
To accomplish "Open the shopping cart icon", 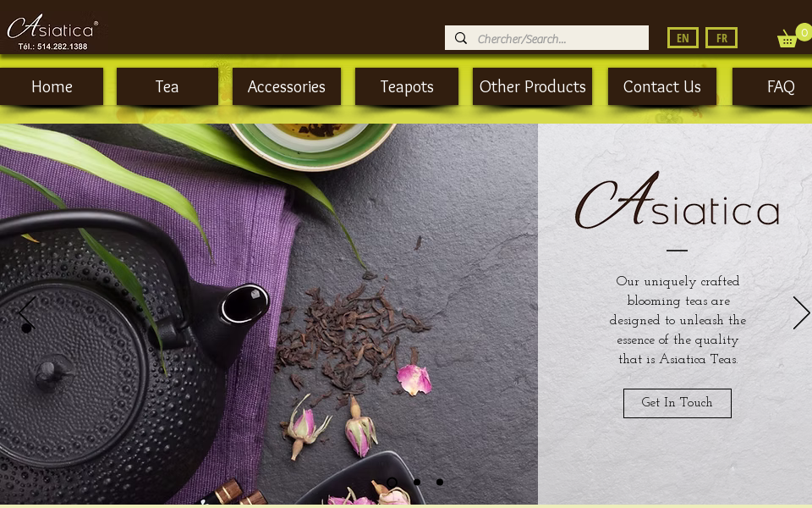I will click(787, 38).
